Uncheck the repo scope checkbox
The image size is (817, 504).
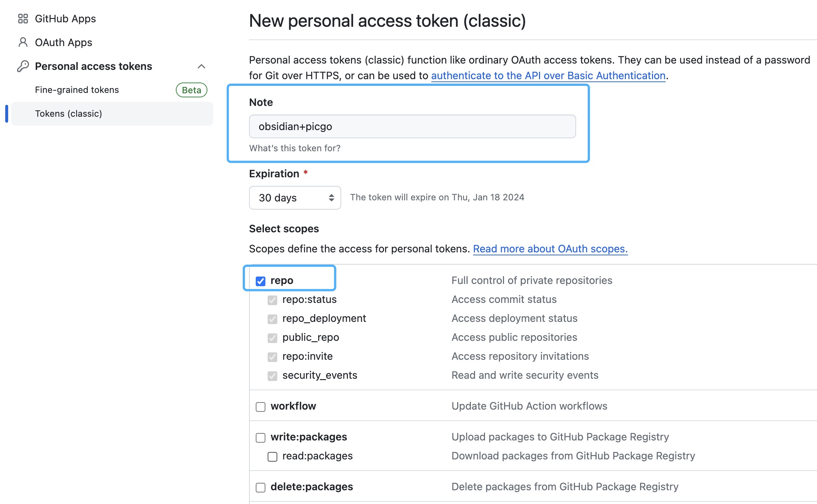pos(261,281)
